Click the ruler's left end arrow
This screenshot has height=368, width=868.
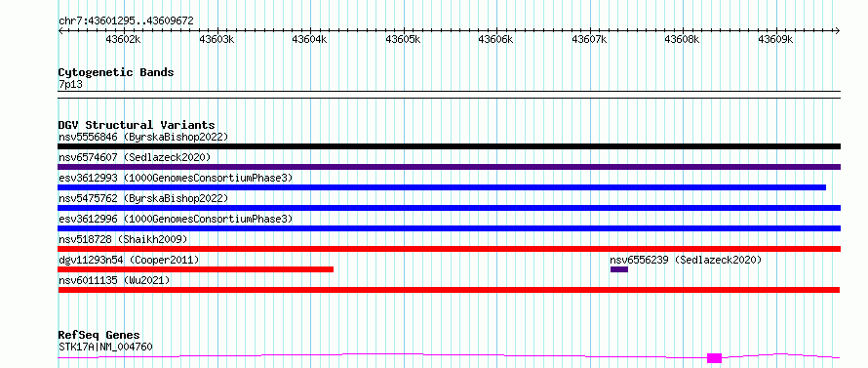pos(60,31)
